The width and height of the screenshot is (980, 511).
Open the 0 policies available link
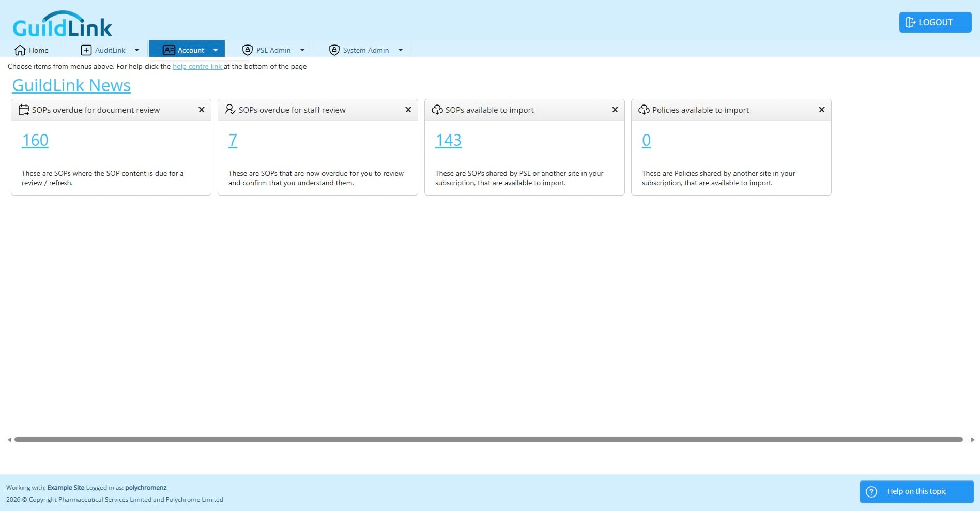pyautogui.click(x=647, y=140)
